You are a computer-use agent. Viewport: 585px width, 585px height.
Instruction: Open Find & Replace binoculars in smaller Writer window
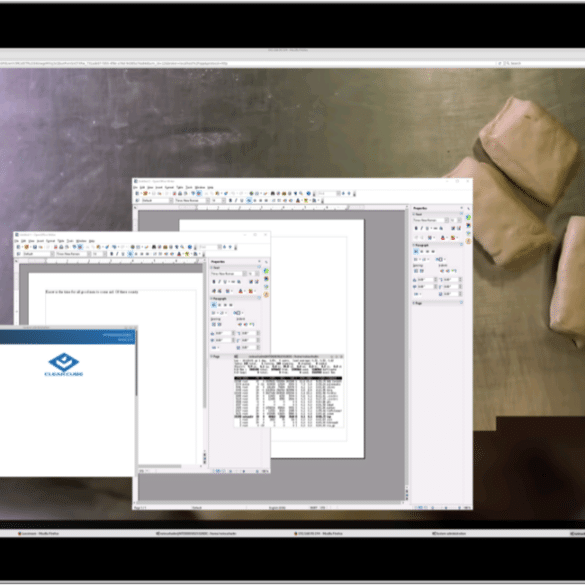click(x=154, y=247)
